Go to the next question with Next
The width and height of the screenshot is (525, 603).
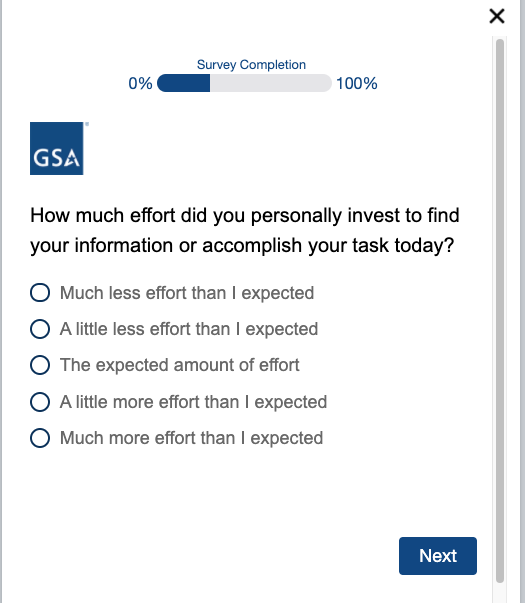point(438,556)
